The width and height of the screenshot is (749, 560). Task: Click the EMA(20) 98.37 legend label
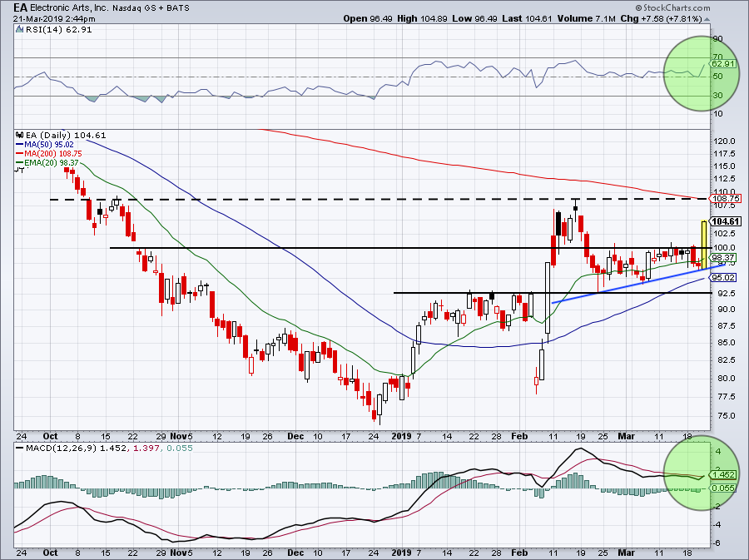52,163
